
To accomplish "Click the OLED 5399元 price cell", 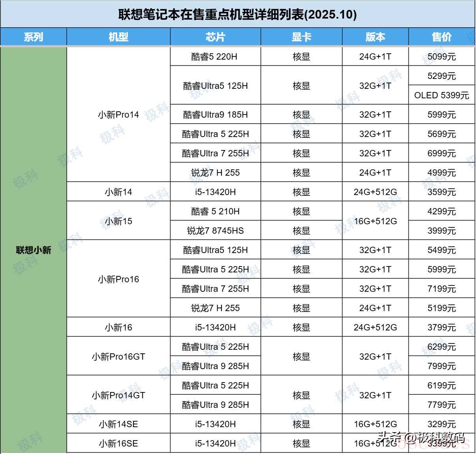I will (441, 95).
